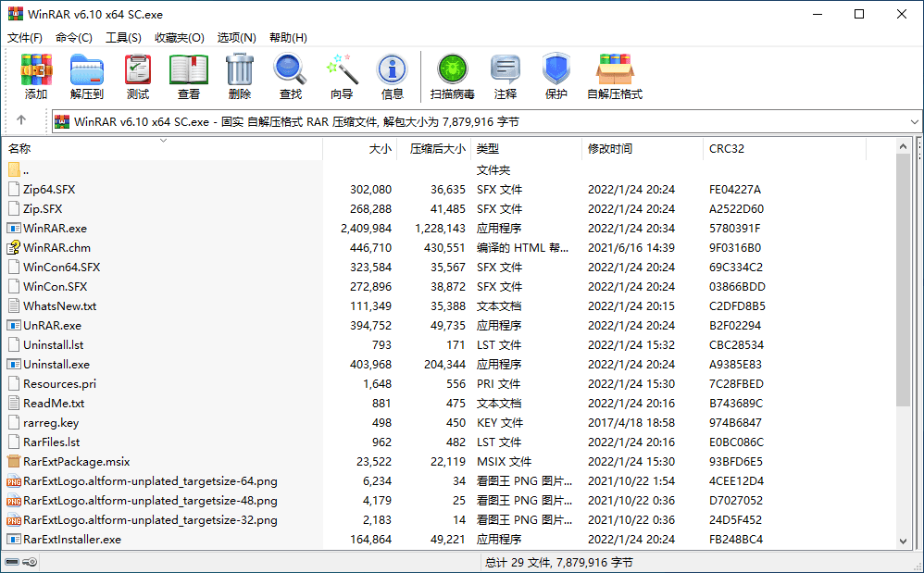The height and width of the screenshot is (573, 924).
Task: Click the 测试 (Test) toolbar icon
Action: tap(138, 69)
